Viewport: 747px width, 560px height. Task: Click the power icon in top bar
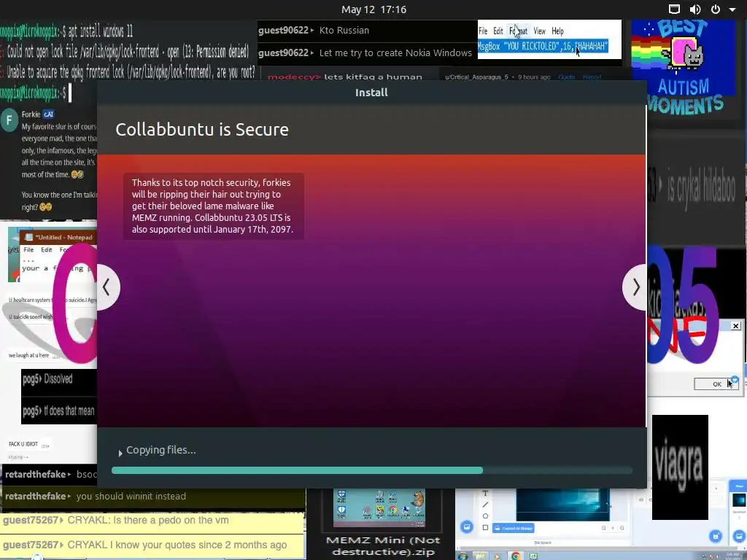[715, 9]
